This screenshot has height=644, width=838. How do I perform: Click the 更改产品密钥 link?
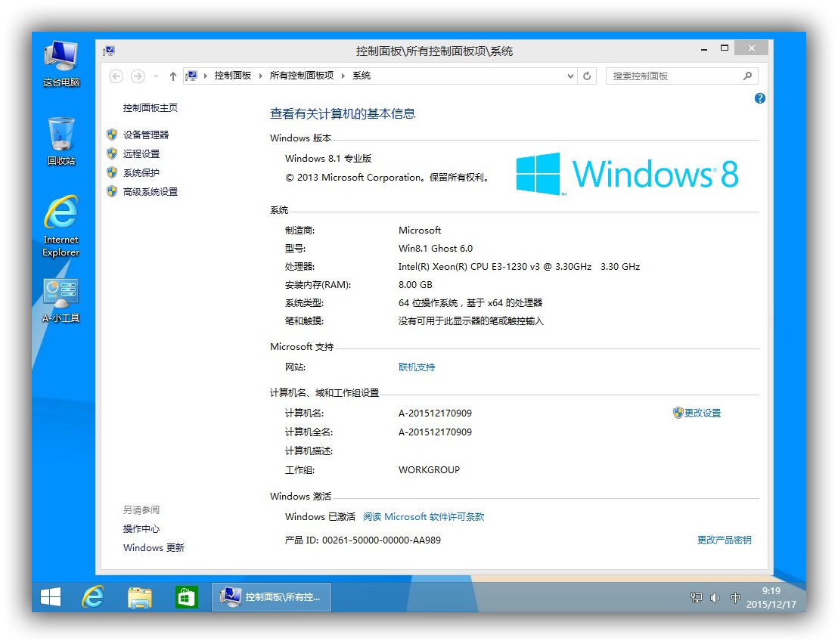(x=724, y=540)
